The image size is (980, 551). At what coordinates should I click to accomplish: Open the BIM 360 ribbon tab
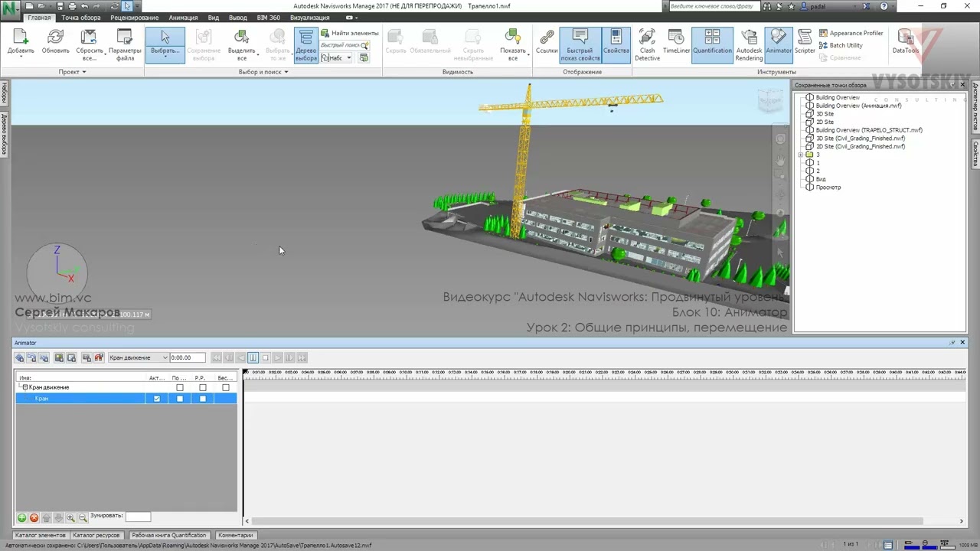(269, 18)
